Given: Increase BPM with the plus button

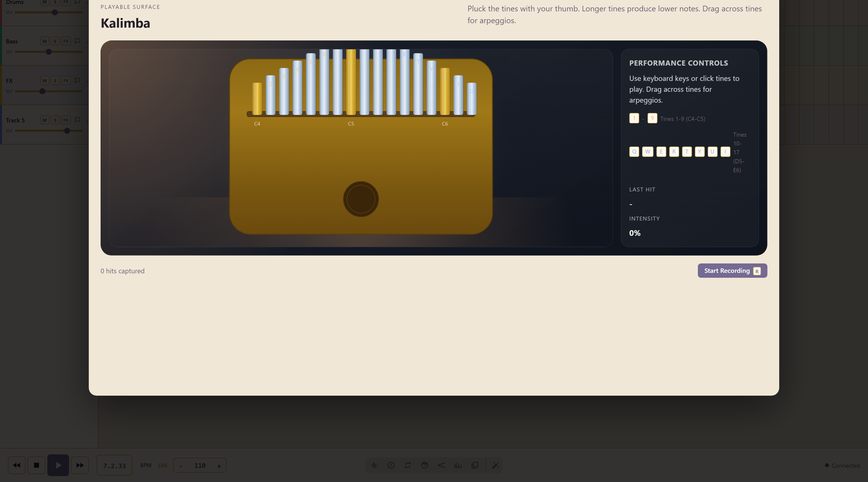Looking at the screenshot, I should click(x=219, y=465).
